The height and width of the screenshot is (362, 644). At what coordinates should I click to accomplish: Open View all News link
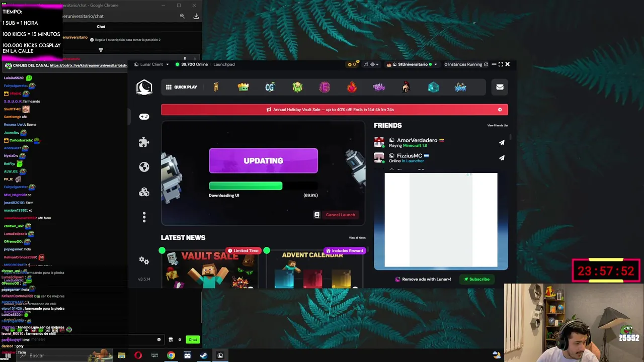357,238
